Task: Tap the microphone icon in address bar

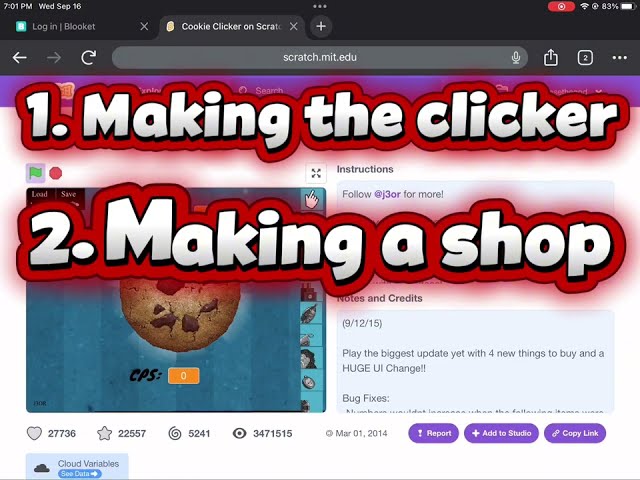Action: [x=516, y=58]
